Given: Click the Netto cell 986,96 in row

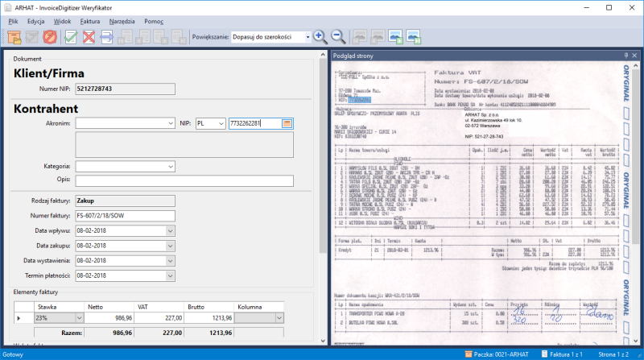Looking at the screenshot, I should pos(109,318).
